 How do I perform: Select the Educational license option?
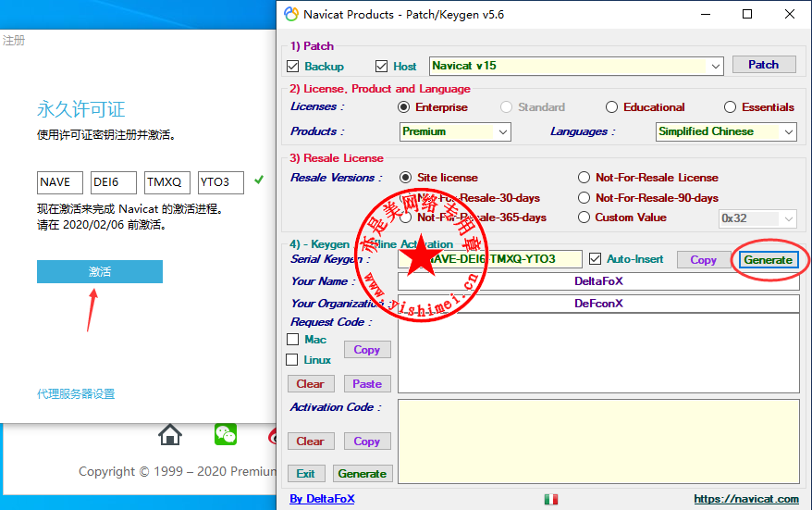pyautogui.click(x=611, y=107)
